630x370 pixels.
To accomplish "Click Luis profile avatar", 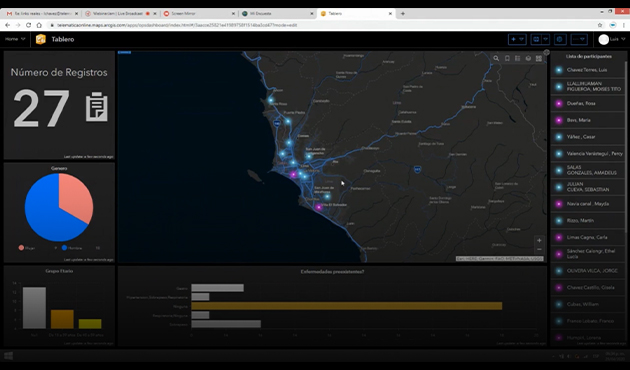I will (x=603, y=39).
